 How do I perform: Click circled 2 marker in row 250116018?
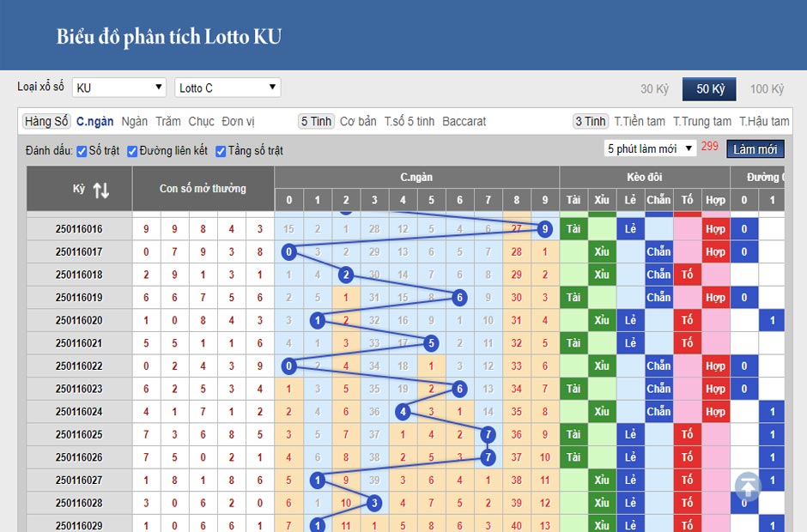(346, 275)
